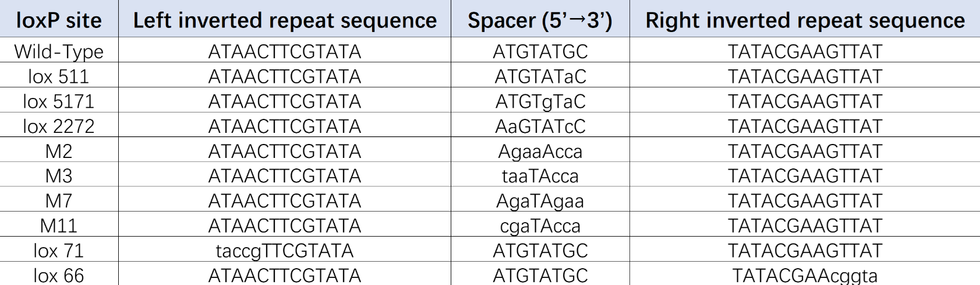Image resolution: width=980 pixels, height=285 pixels.
Task: Select the ATGTATaC spacer cell
Action: (540, 76)
